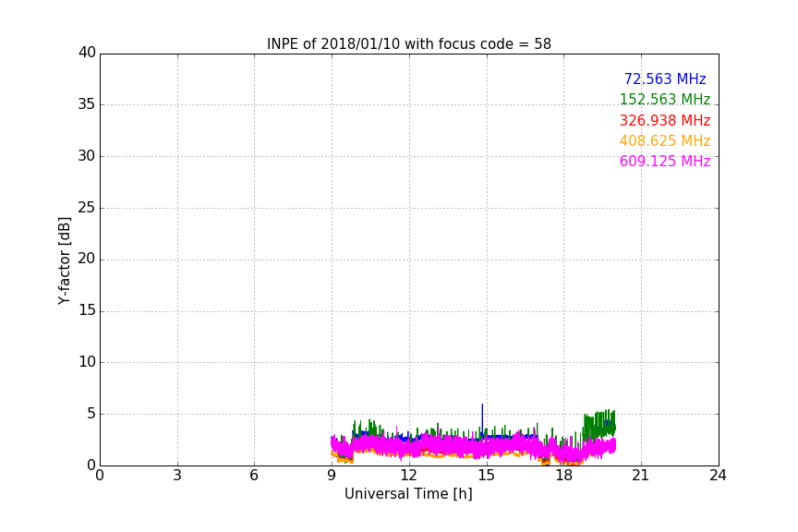Select the green 152.563 MHz legend label
Image resolution: width=798 pixels, height=532 pixels.
pos(665,99)
